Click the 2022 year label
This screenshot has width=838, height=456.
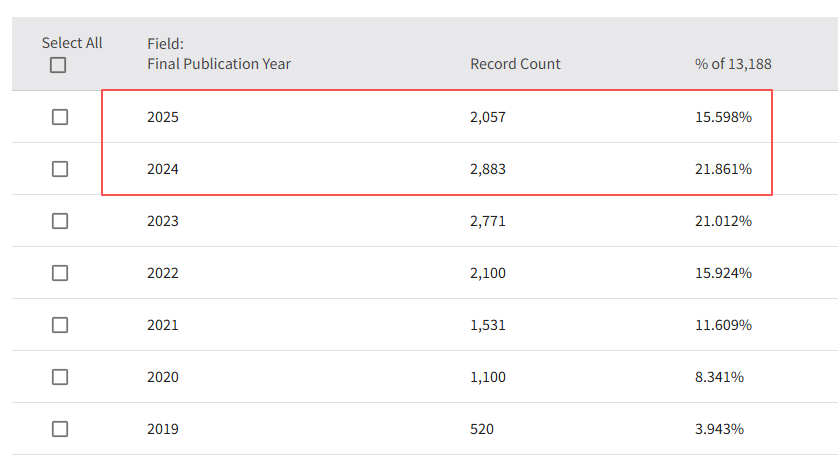[163, 273]
